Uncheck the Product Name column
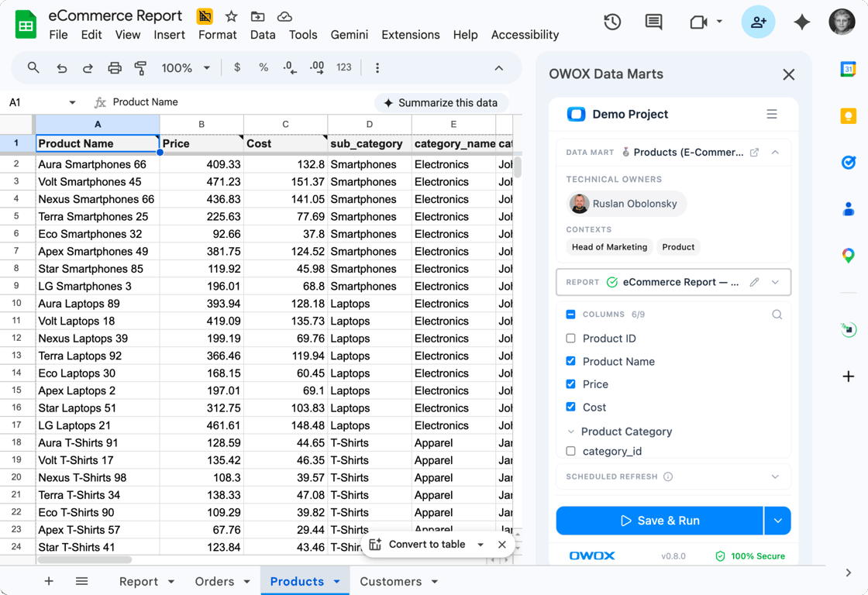Viewport: 868px width, 595px height. pyautogui.click(x=570, y=361)
